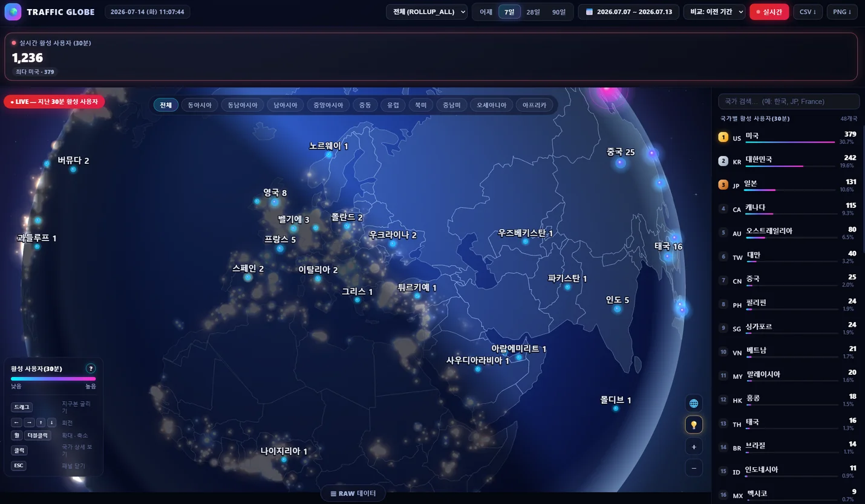Image resolution: width=865 pixels, height=504 pixels.
Task: Filter the globe by 동남아시아
Action: click(x=243, y=105)
